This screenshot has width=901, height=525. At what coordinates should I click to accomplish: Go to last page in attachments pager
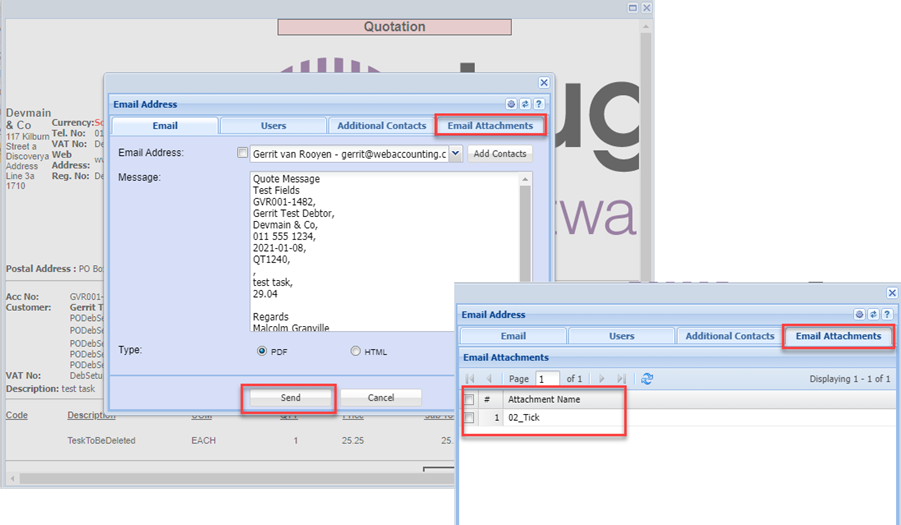[621, 379]
